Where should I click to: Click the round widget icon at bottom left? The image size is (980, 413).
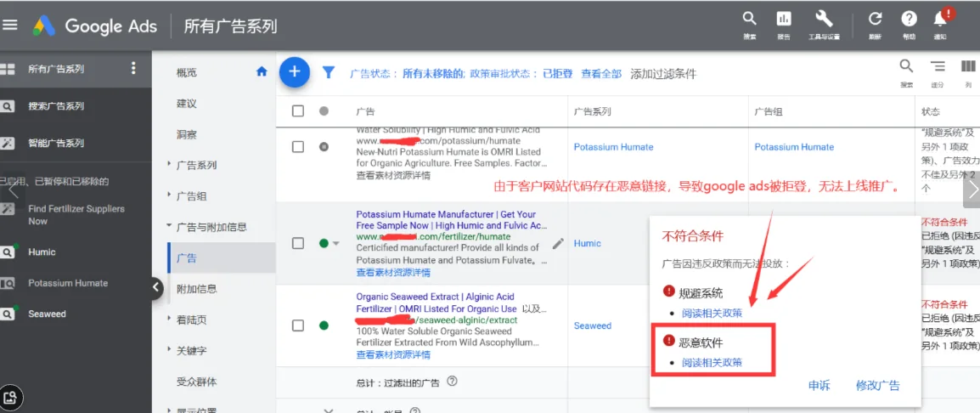tap(11, 397)
